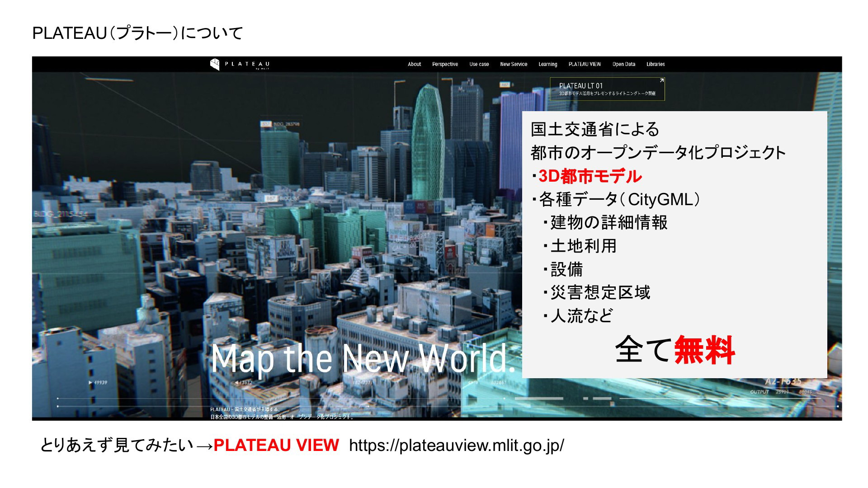Open the PLATEAU LT 01 banner
The image size is (868, 488).
[x=607, y=89]
